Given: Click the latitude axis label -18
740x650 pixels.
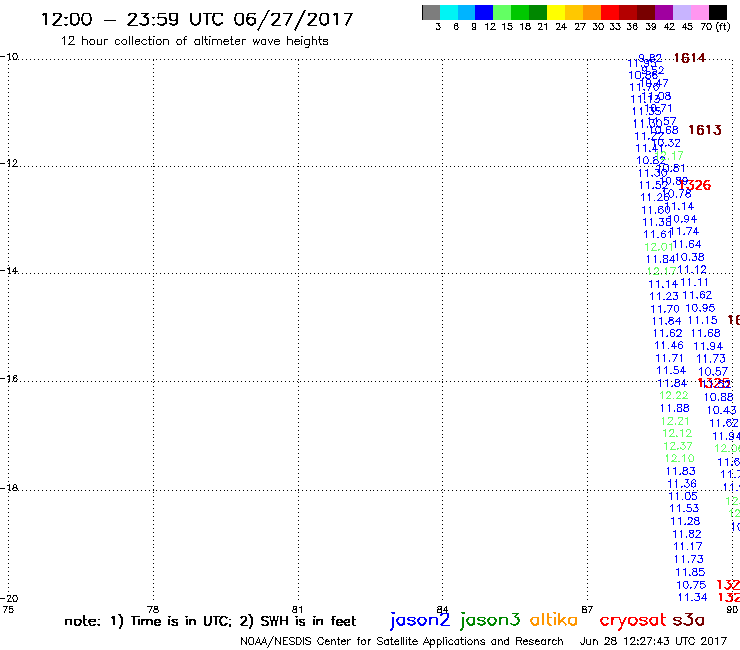Looking at the screenshot, I should pos(9,487).
